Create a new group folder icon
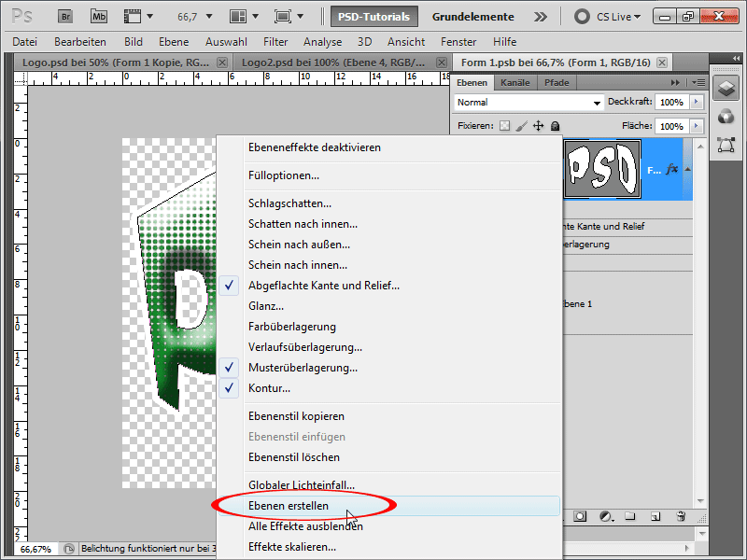This screenshot has height=560, width=747. [630, 516]
